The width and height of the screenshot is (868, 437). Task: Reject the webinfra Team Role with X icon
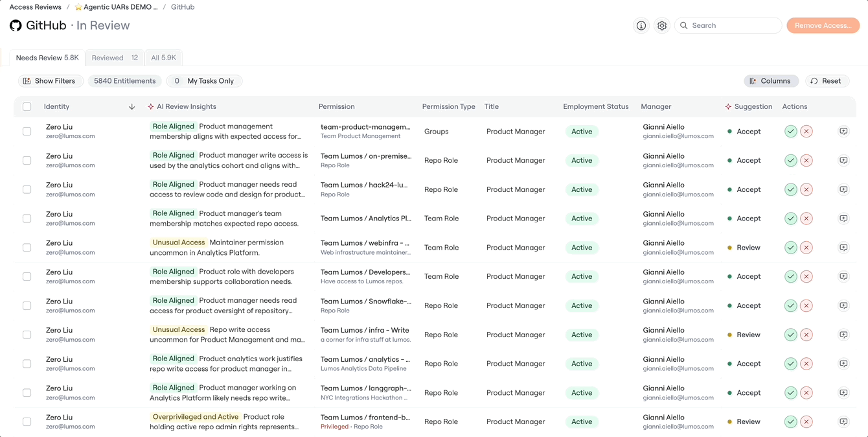pos(806,247)
